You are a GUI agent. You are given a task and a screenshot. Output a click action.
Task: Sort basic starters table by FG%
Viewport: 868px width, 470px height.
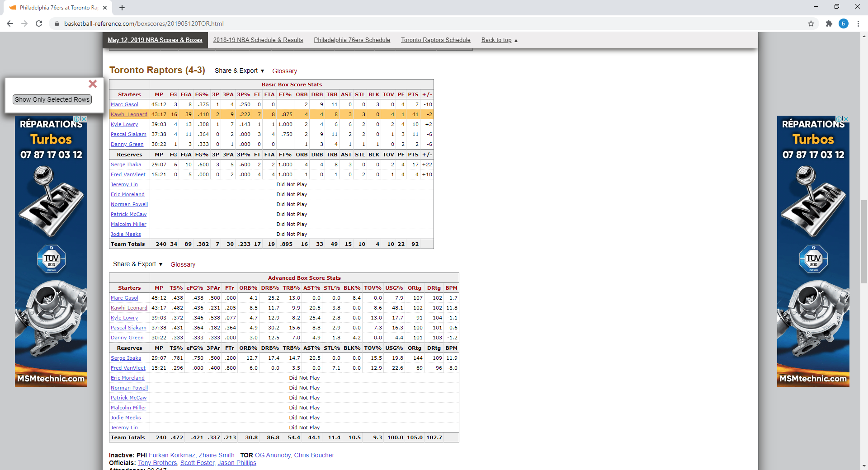pyautogui.click(x=202, y=94)
